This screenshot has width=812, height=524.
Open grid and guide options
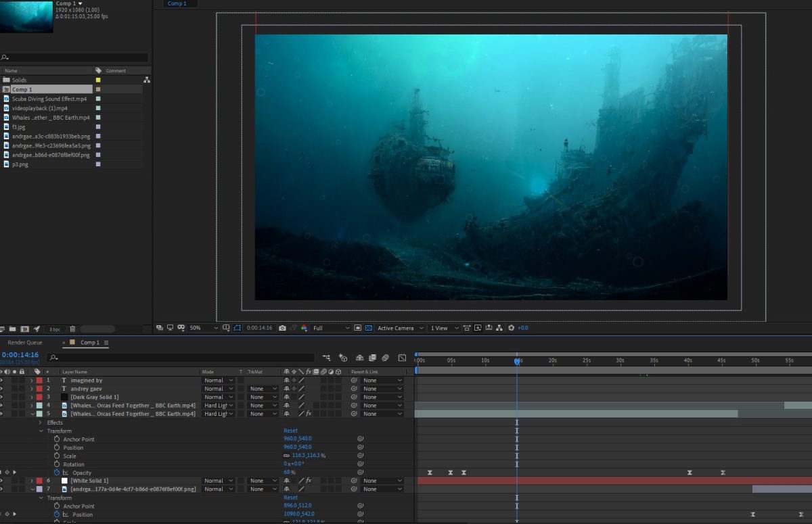pyautogui.click(x=227, y=328)
